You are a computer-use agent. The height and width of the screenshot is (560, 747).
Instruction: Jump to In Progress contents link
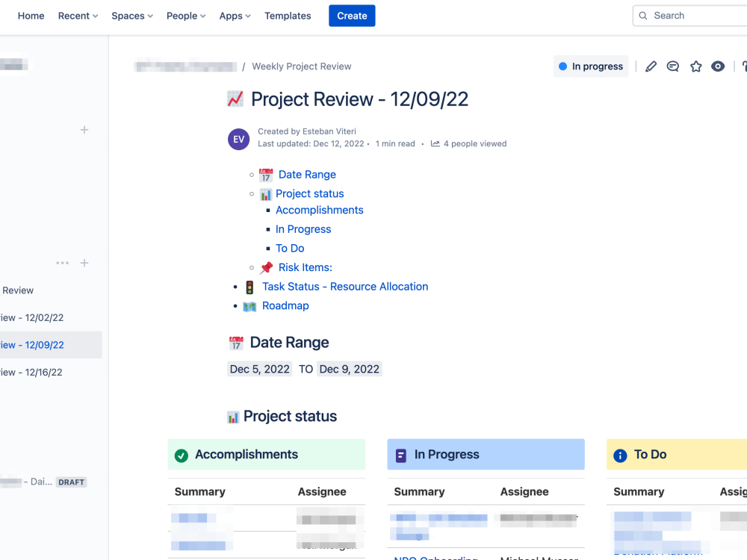303,229
